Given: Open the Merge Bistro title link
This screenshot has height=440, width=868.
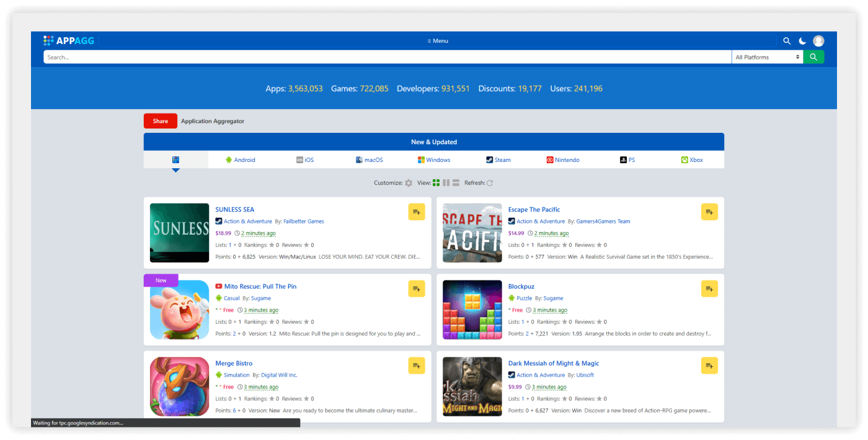Looking at the screenshot, I should pos(234,363).
